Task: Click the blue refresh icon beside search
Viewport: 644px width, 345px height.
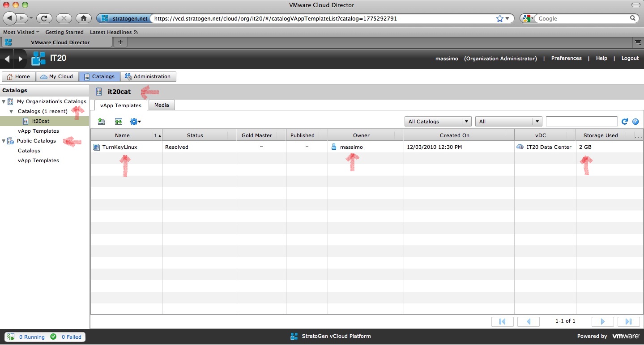Action: [x=625, y=122]
